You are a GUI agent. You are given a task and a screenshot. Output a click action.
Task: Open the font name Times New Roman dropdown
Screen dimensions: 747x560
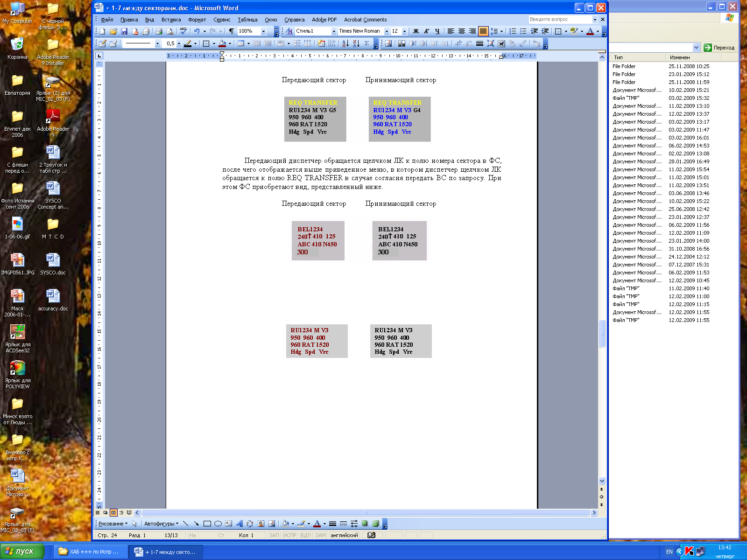pyautogui.click(x=387, y=31)
